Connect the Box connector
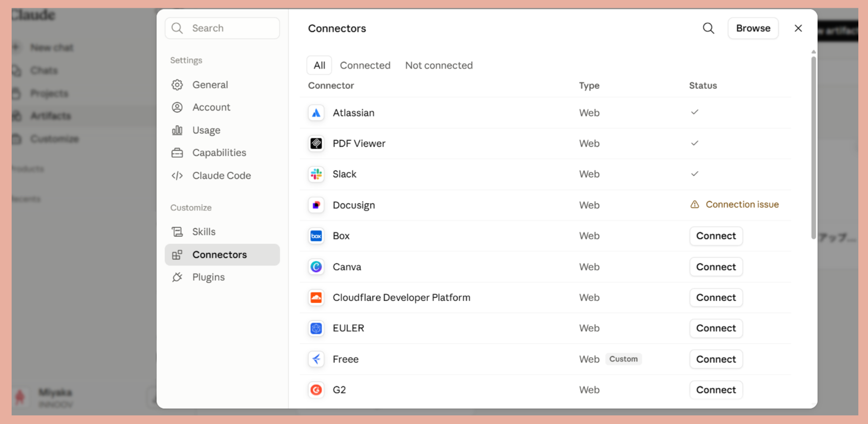The width and height of the screenshot is (868, 424). tap(716, 236)
